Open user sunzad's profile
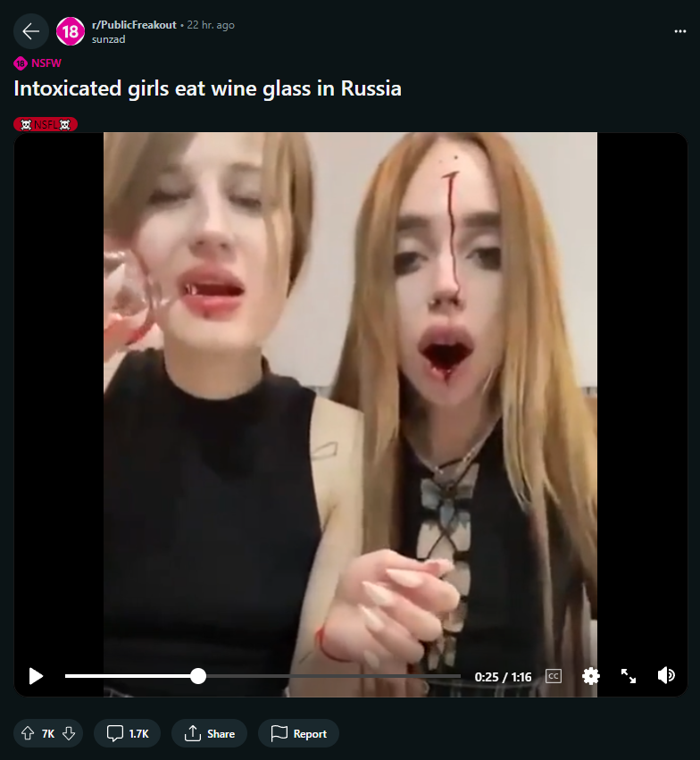700x760 pixels. tap(109, 39)
